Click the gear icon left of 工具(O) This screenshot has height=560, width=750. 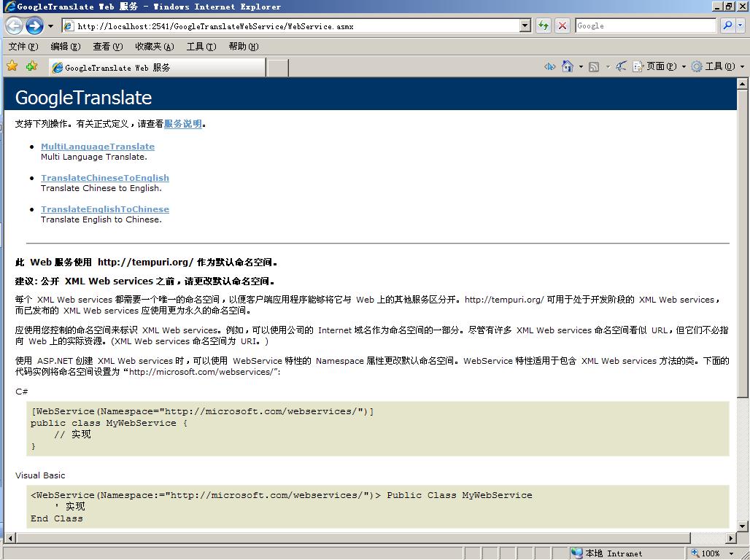[697, 66]
